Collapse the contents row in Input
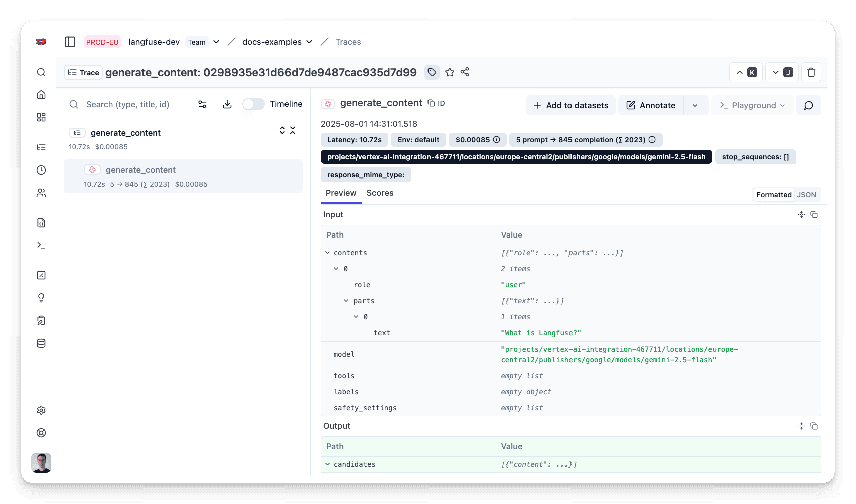This screenshot has height=504, width=856. click(328, 253)
